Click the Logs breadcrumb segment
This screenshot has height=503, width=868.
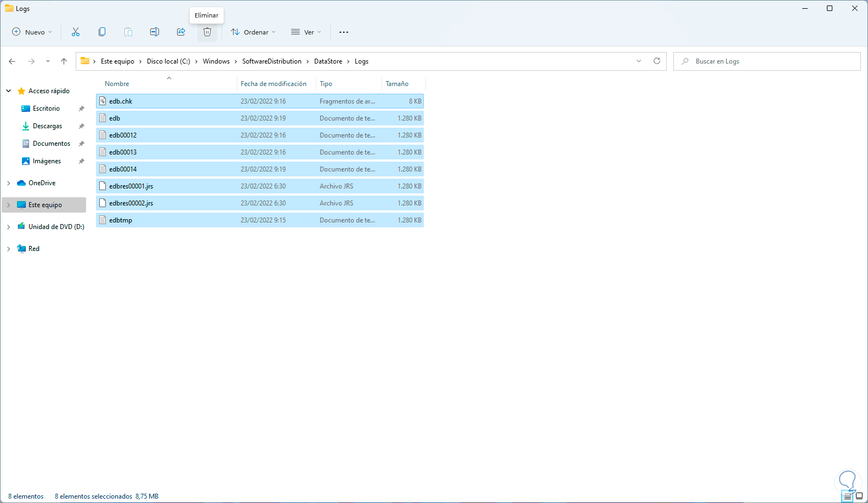coord(361,61)
